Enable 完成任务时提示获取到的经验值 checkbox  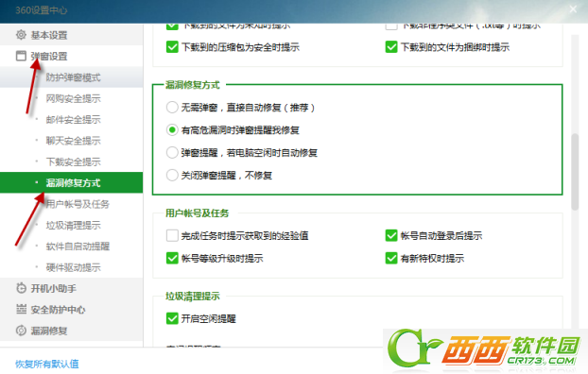172,236
